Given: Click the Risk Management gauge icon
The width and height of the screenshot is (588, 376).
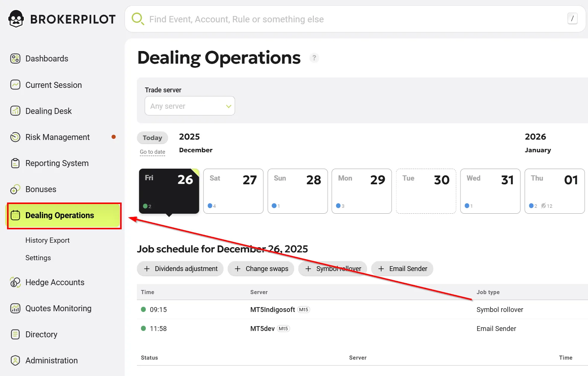Looking at the screenshot, I should point(15,137).
